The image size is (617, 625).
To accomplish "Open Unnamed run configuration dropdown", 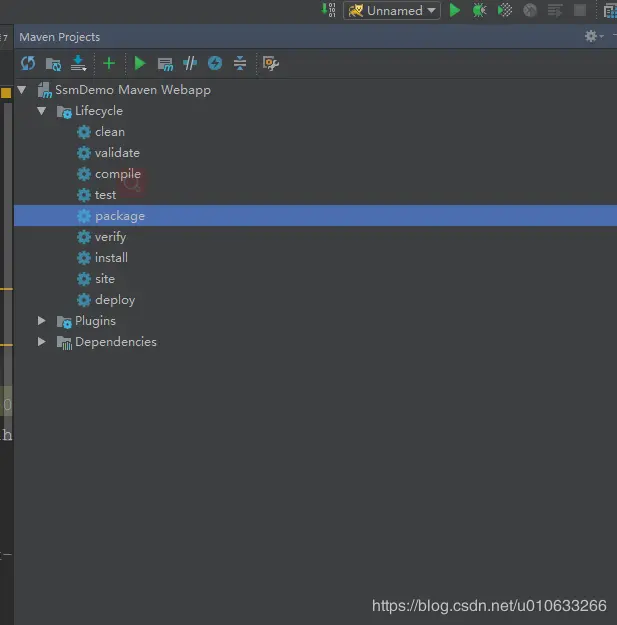I will click(x=392, y=11).
